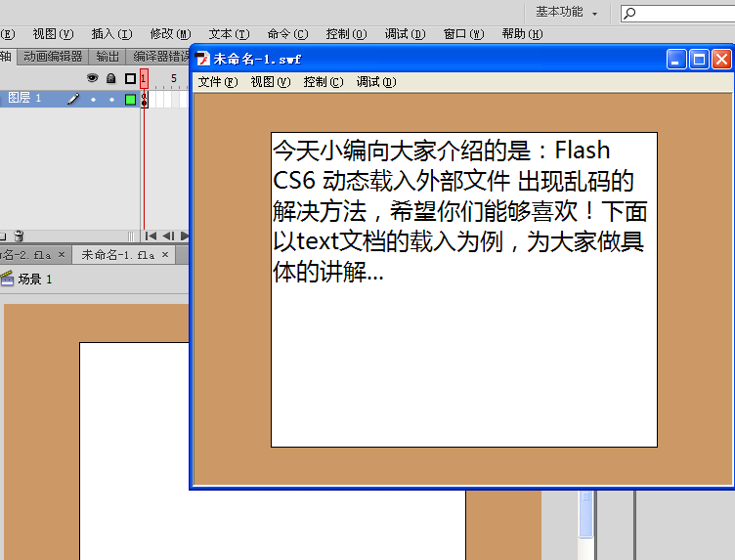Click timeline panel resize grip handle

(x=131, y=237)
